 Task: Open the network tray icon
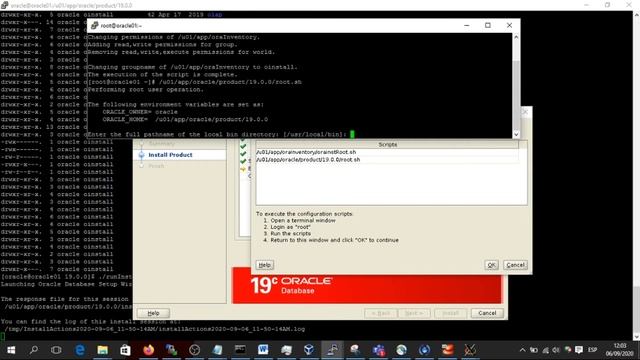[x=545, y=350]
